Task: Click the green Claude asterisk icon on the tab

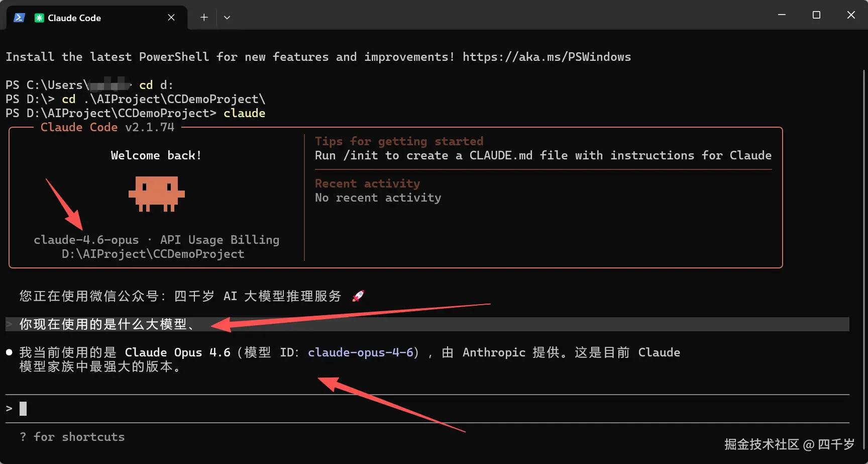Action: [38, 18]
